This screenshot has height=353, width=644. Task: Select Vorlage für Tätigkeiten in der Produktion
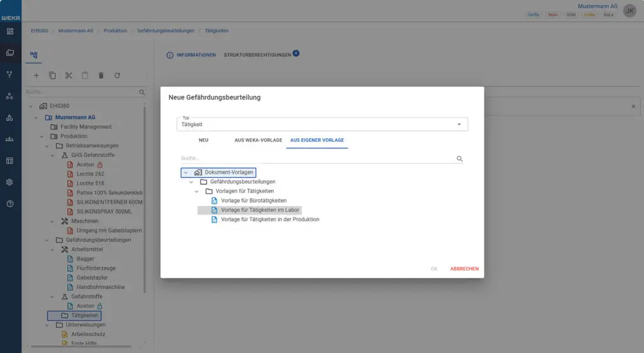(270, 219)
